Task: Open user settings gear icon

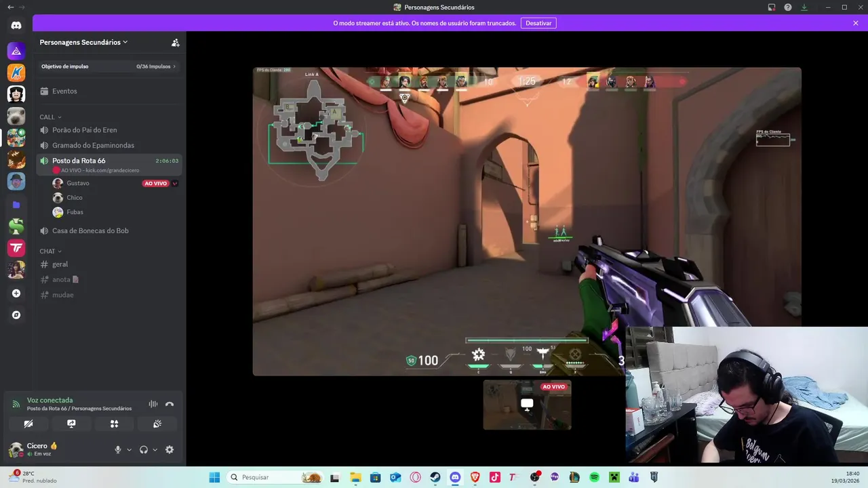Action: 170,449
